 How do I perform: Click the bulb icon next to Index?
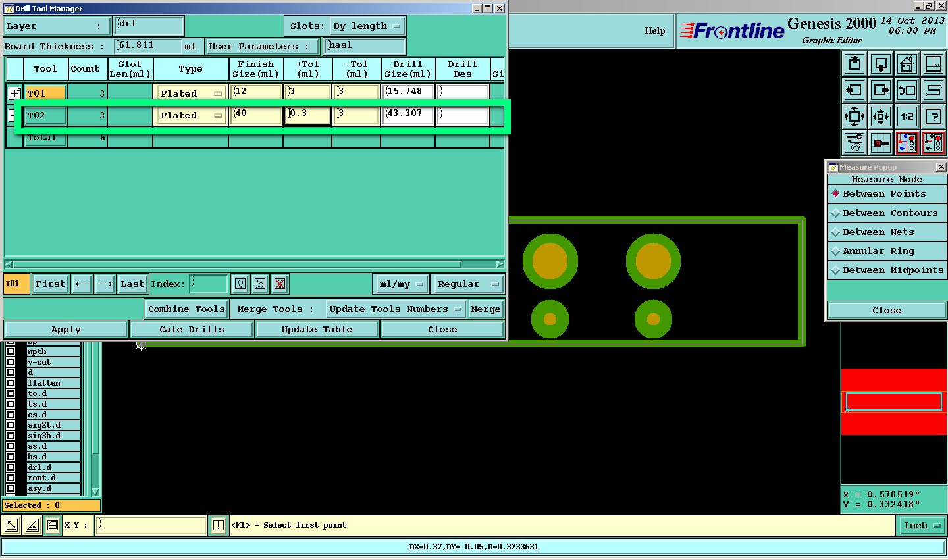click(x=240, y=284)
